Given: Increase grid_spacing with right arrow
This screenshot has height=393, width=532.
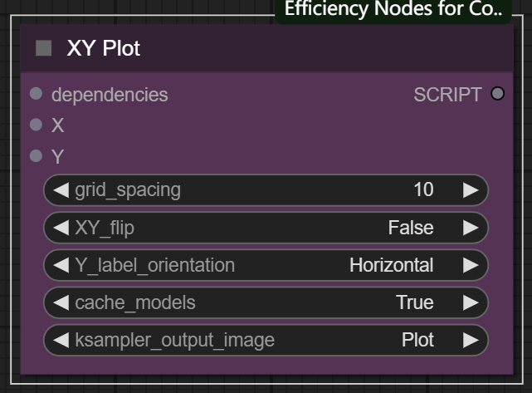Looking at the screenshot, I should (x=471, y=190).
